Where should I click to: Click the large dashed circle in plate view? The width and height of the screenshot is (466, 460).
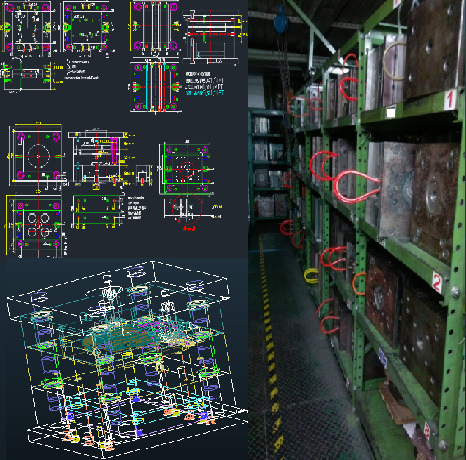pyautogui.click(x=39, y=156)
